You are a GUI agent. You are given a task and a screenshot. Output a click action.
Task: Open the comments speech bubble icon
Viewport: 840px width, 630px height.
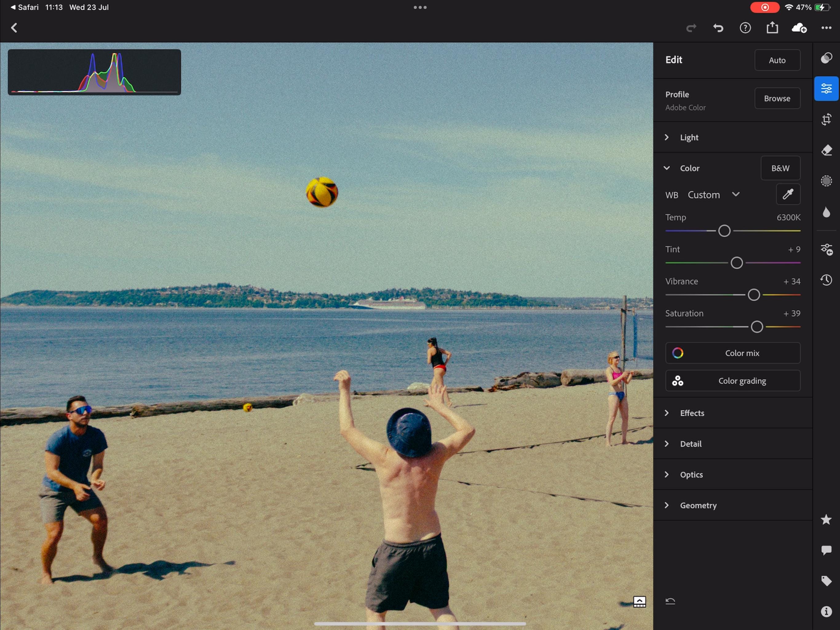point(826,550)
